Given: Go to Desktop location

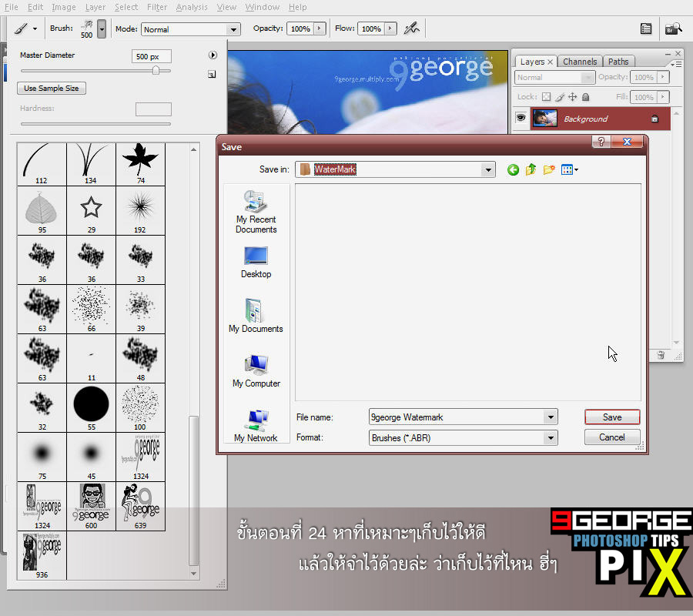Looking at the screenshot, I should [x=256, y=263].
